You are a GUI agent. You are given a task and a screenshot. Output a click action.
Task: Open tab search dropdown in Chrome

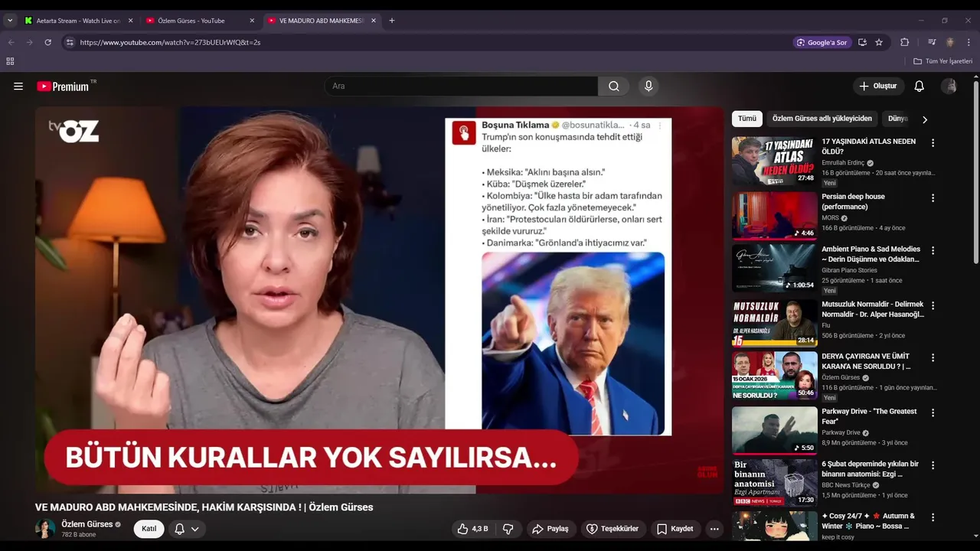tap(10, 21)
